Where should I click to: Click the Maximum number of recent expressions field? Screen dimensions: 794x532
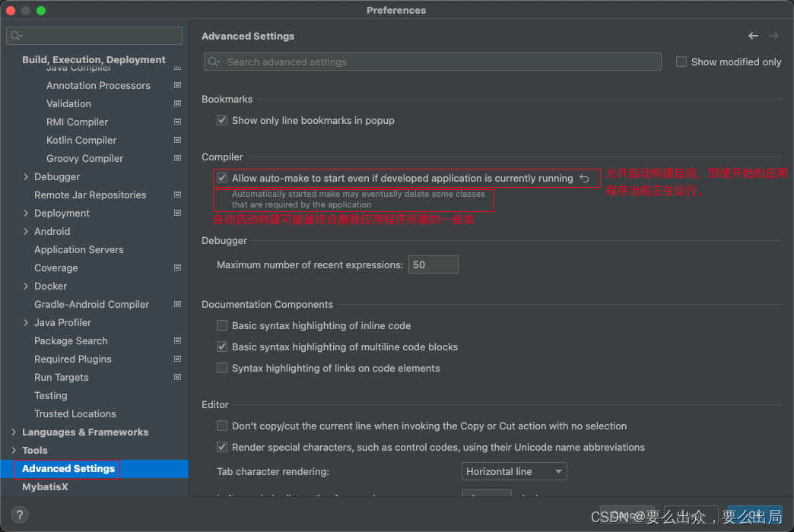[x=433, y=264]
